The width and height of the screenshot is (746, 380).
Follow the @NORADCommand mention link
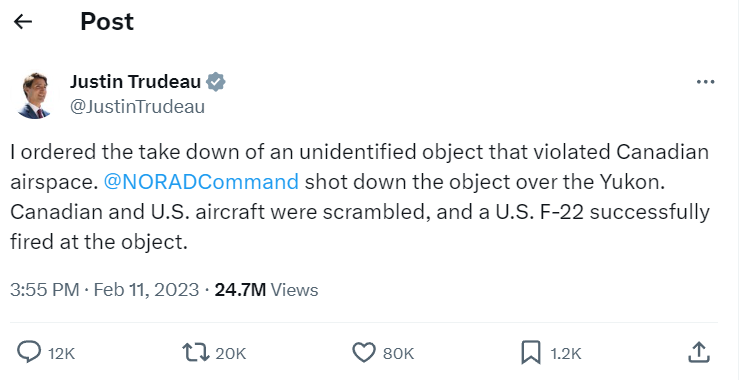tap(201, 182)
